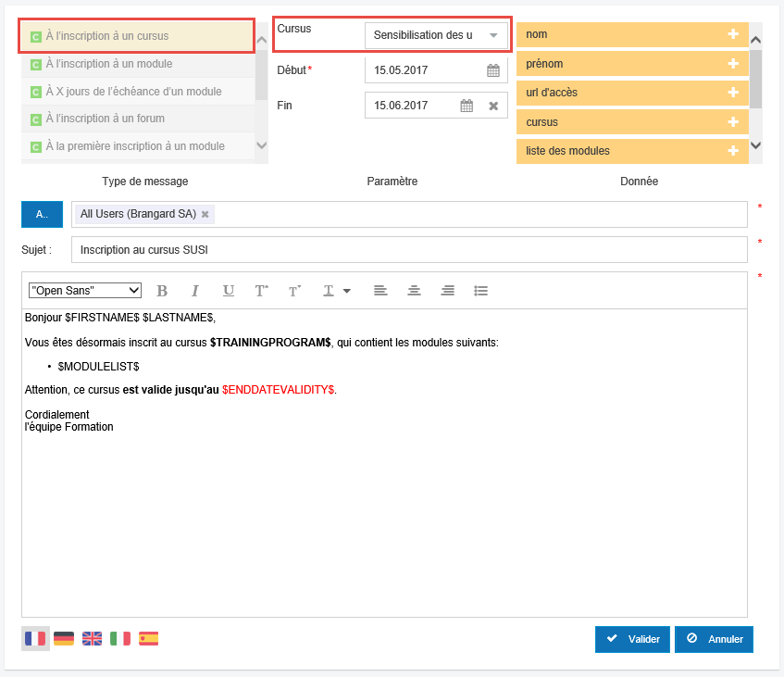Image resolution: width=784 pixels, height=677 pixels.
Task: Click the Valider button
Action: (632, 639)
